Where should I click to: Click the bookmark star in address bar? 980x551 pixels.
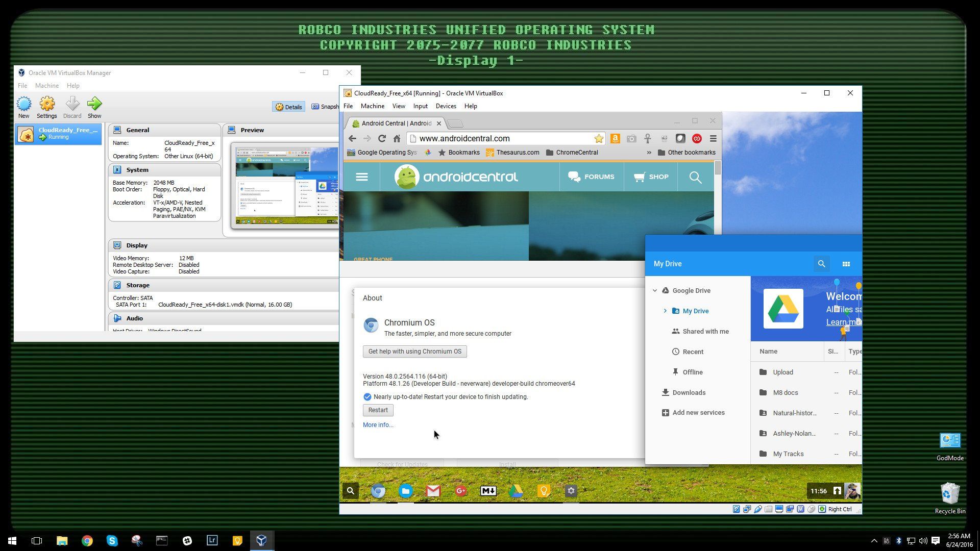coord(598,139)
